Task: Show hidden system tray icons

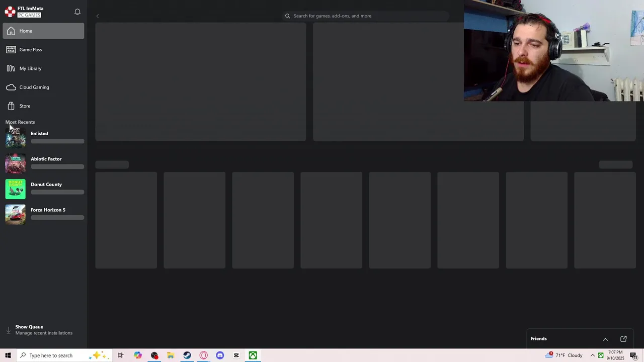Action: [592, 355]
